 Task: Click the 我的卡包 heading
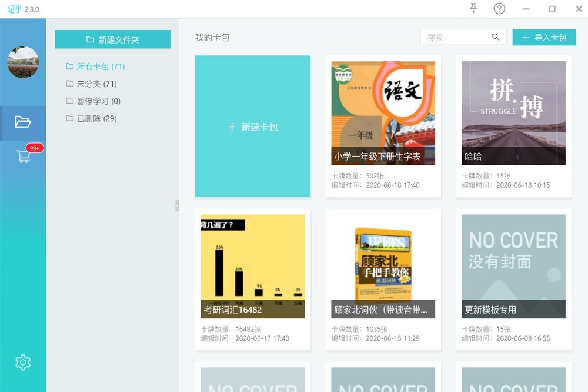212,38
